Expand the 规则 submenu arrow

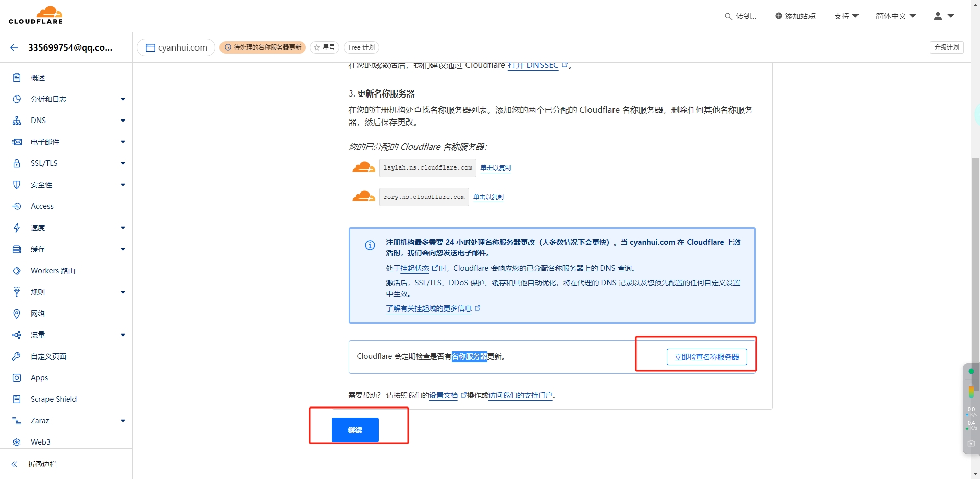click(x=123, y=292)
